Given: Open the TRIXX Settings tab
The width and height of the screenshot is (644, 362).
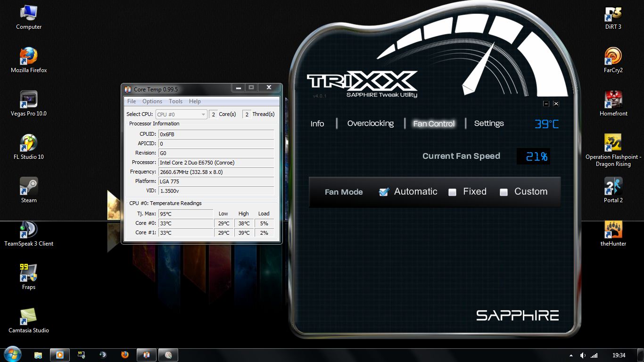Looking at the screenshot, I should (x=489, y=123).
